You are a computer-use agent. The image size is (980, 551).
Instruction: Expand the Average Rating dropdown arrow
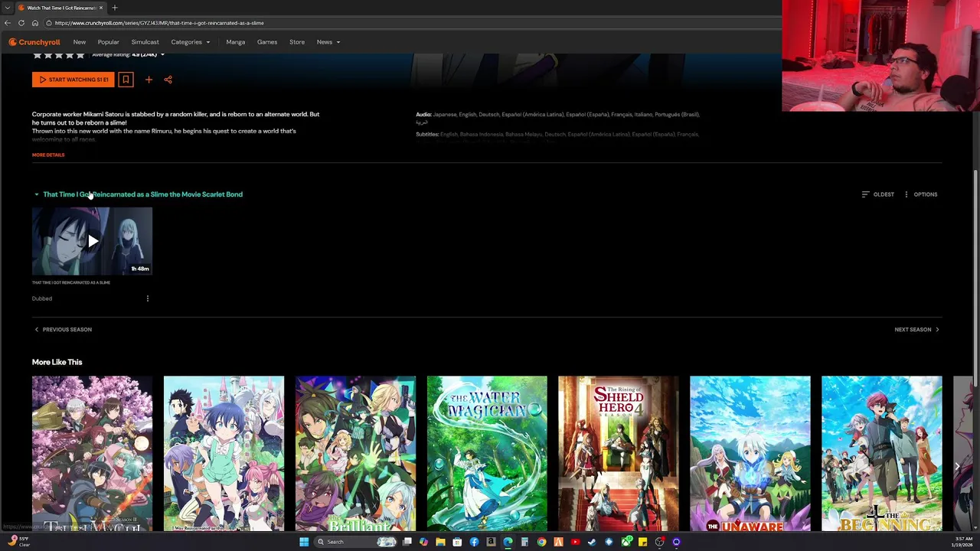pos(162,55)
